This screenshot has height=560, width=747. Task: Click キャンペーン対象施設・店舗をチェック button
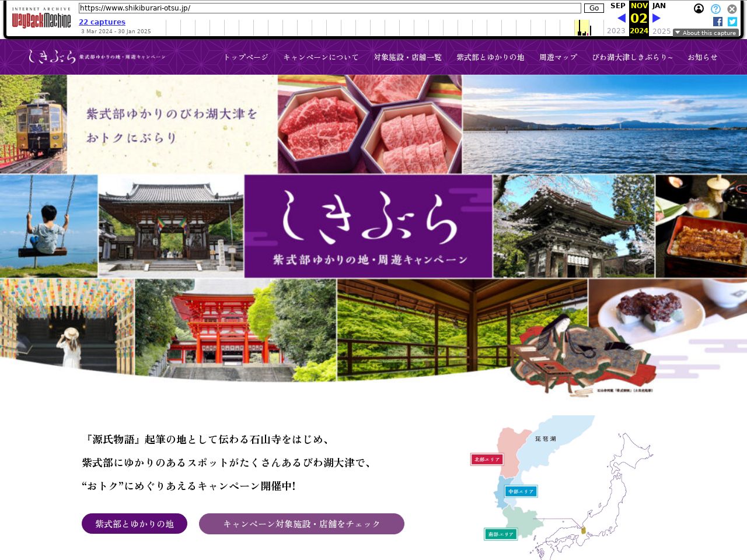point(302,524)
